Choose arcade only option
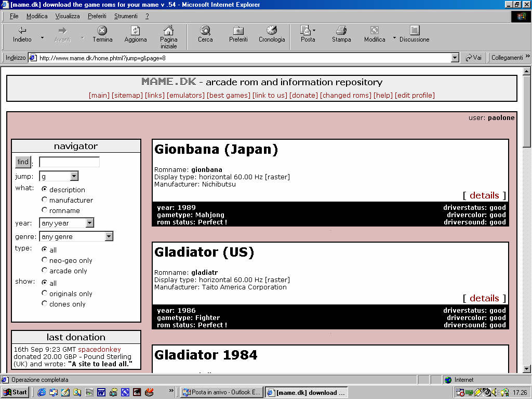The image size is (532, 399). pyautogui.click(x=45, y=270)
